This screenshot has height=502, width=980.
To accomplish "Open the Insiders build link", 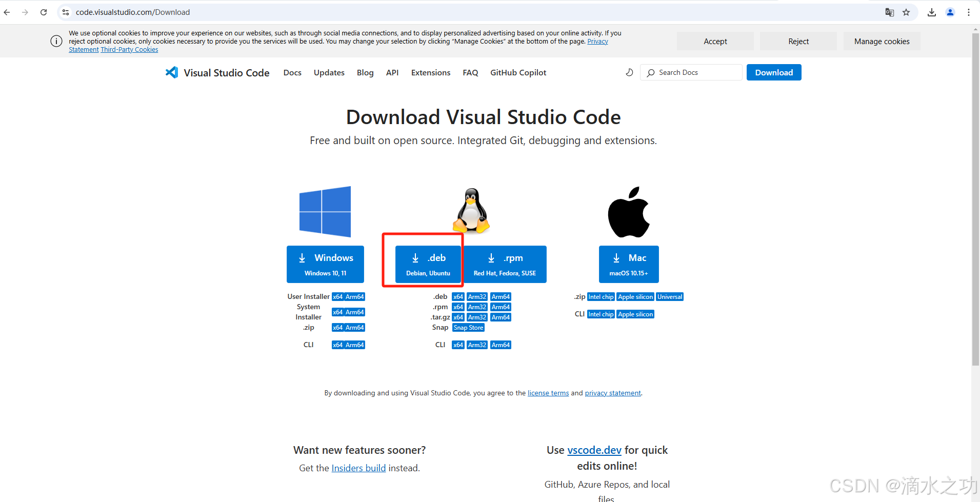I will pos(358,468).
